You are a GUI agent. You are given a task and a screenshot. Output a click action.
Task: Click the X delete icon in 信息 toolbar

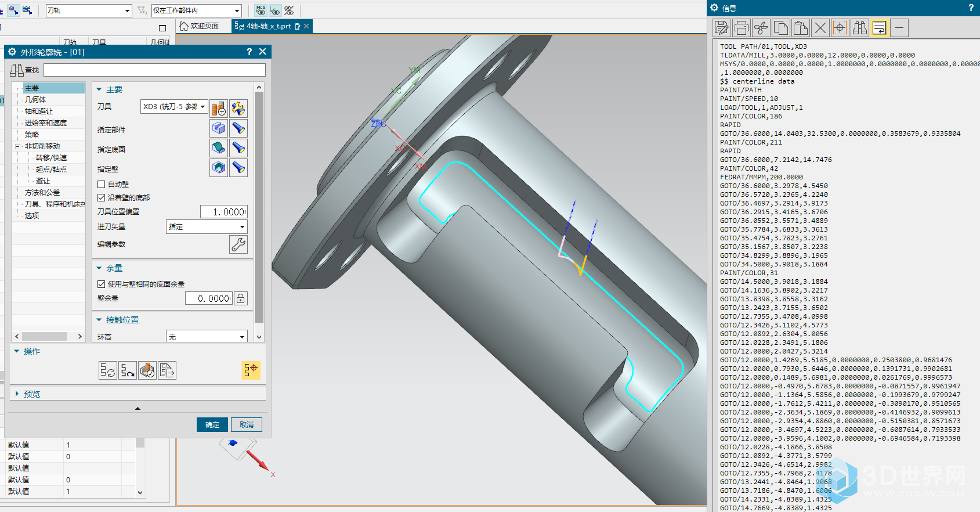coord(820,28)
